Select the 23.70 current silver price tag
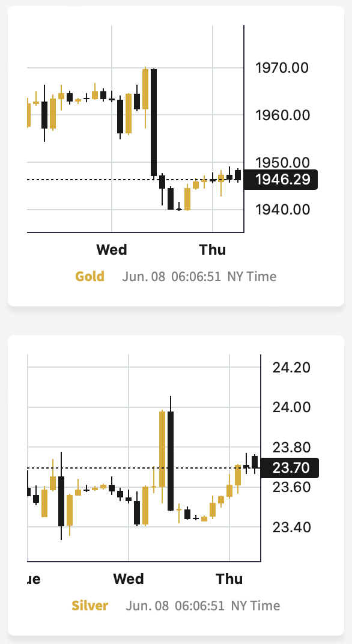This screenshot has height=644, width=352. 290,468
